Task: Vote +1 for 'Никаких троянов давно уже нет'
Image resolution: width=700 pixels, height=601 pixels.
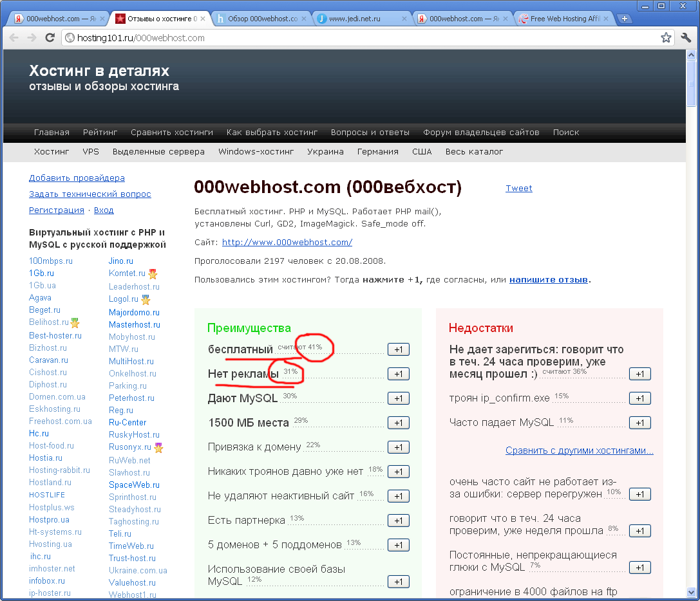Action: click(399, 472)
